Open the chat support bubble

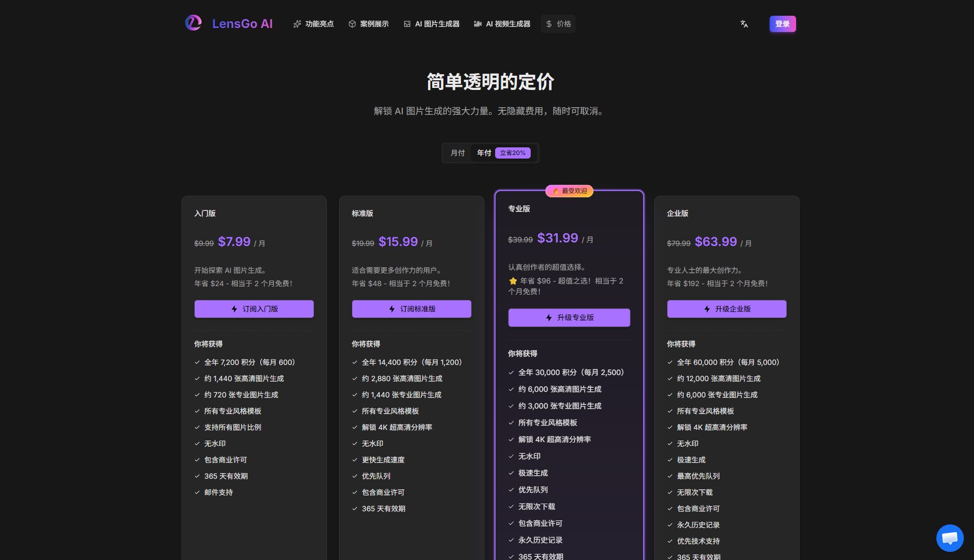[950, 538]
